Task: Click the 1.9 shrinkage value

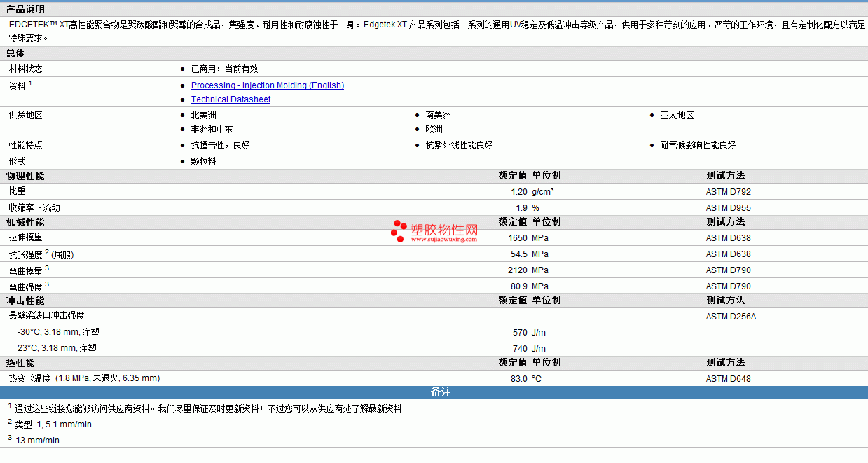Action: [522, 207]
